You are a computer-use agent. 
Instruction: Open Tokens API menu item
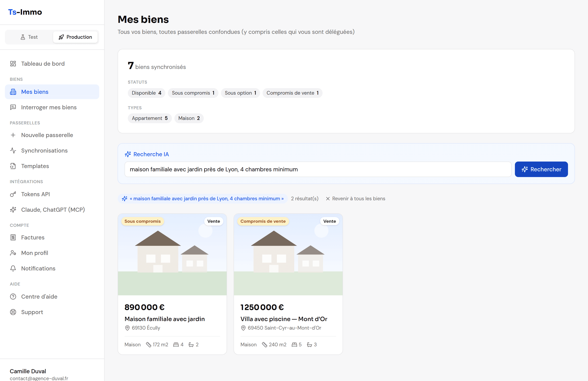(52, 194)
